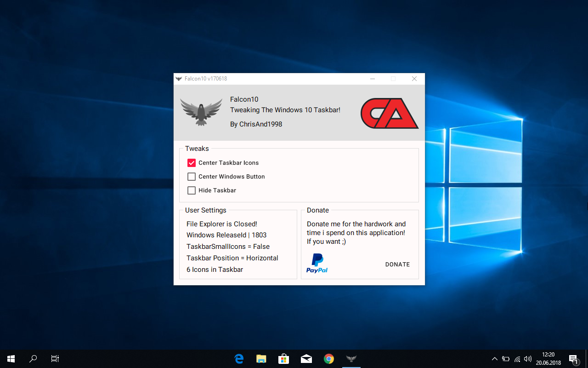Screen dimensions: 588x368
Task: Launch Microsoft Edge from taskbar
Action: click(239, 359)
